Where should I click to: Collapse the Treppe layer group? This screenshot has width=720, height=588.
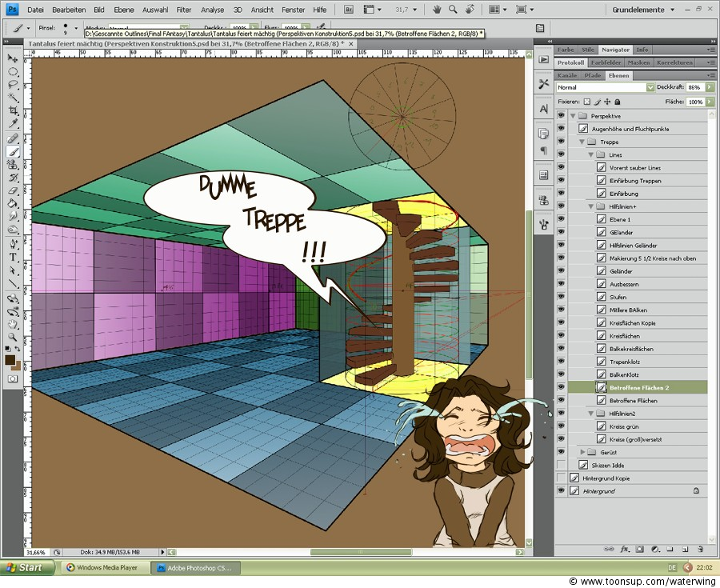pos(582,142)
